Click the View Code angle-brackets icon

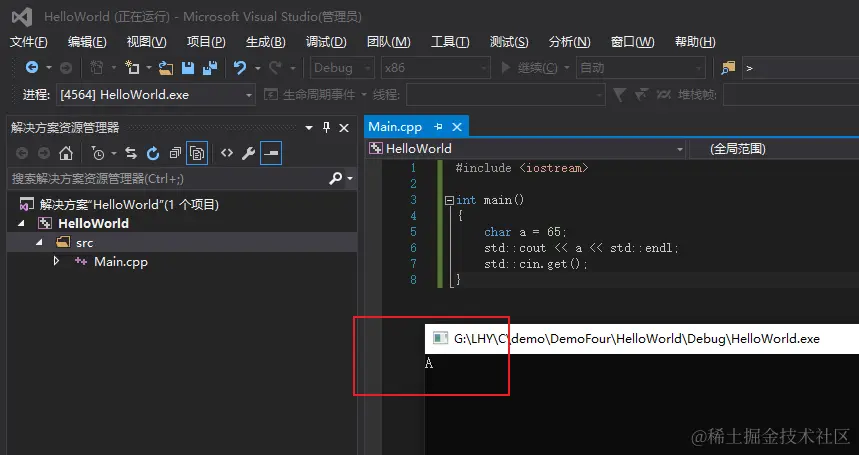[227, 153]
